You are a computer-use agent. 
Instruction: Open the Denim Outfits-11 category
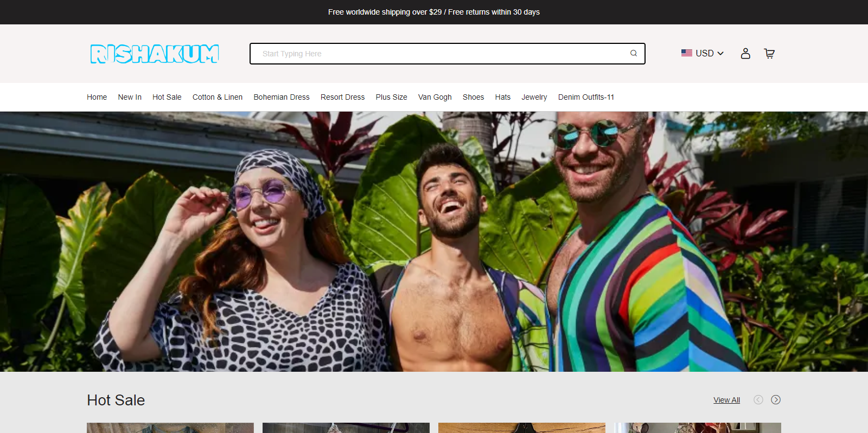click(x=586, y=97)
